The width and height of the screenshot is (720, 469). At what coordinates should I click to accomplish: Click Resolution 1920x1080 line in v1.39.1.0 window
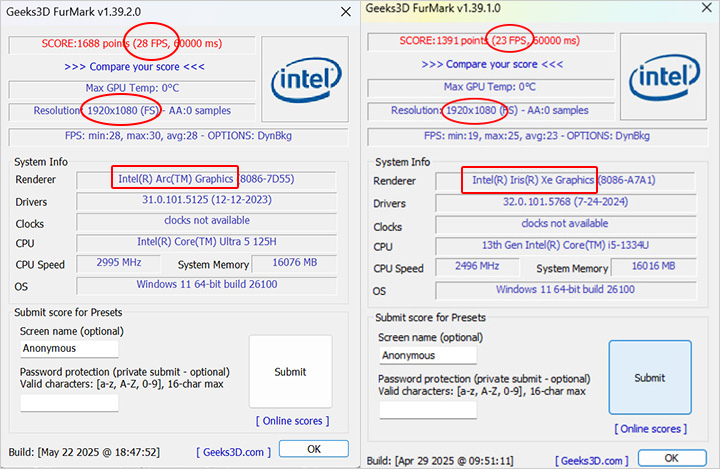click(x=490, y=110)
